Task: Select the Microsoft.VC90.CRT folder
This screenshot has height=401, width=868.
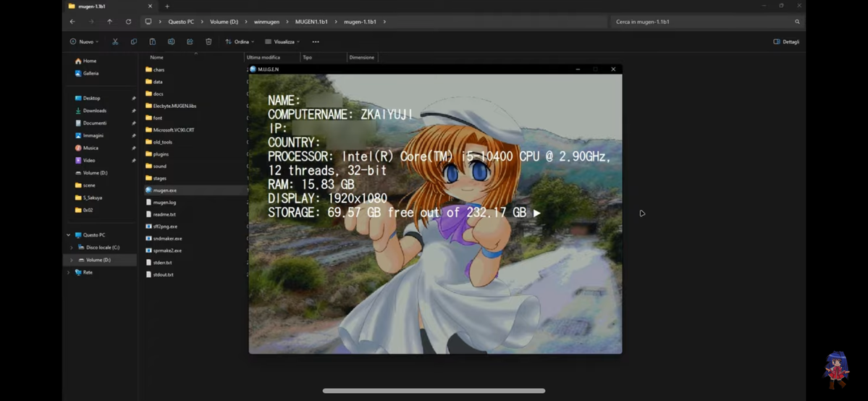Action: [x=170, y=130]
